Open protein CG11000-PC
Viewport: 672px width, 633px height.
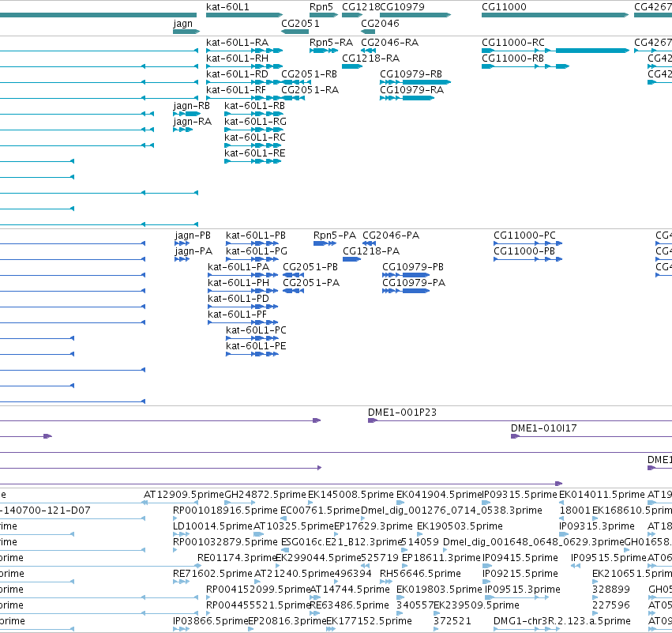(x=524, y=235)
